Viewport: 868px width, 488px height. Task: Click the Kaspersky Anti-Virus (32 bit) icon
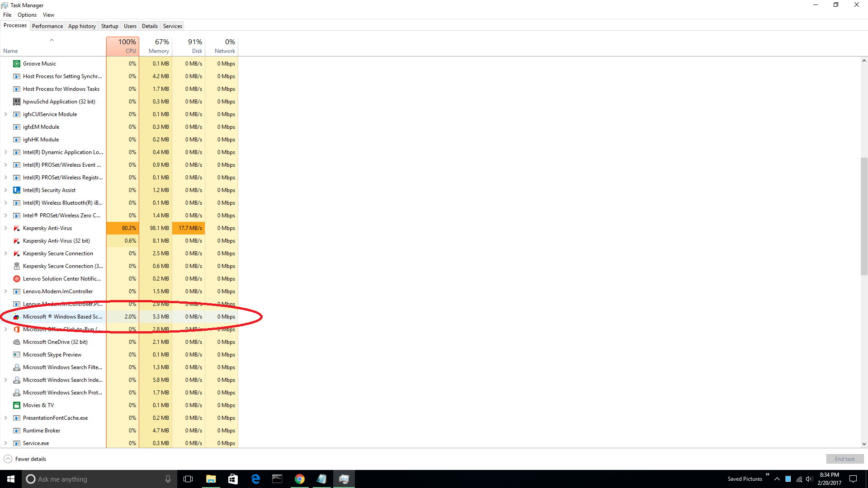pyautogui.click(x=17, y=241)
